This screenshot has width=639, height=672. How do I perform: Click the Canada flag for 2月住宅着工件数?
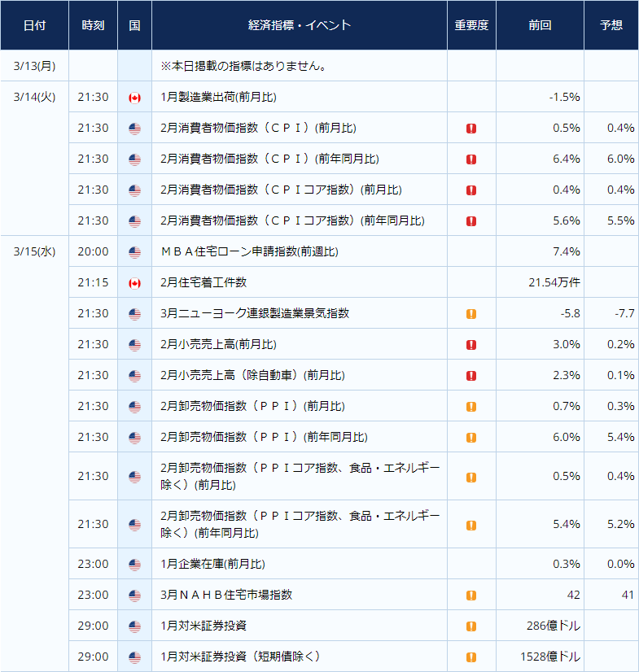pyautogui.click(x=134, y=283)
